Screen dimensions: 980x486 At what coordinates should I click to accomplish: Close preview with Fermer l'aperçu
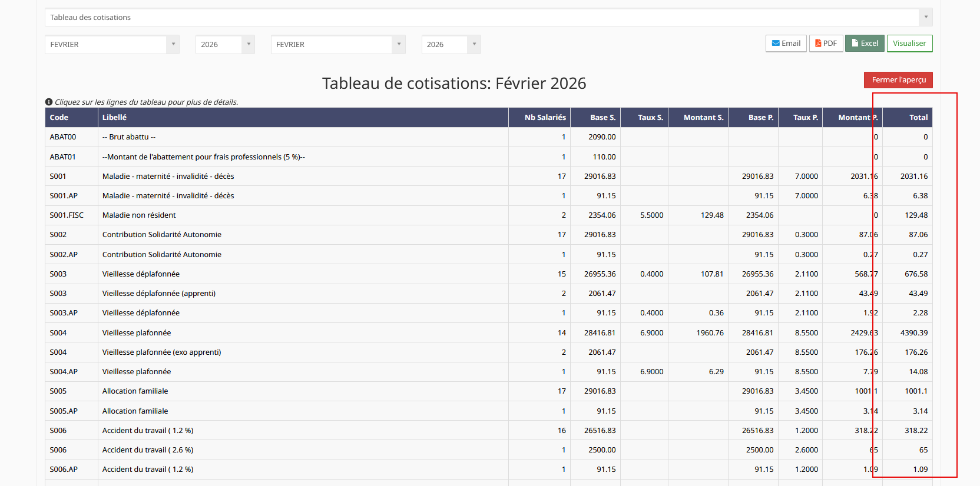898,80
